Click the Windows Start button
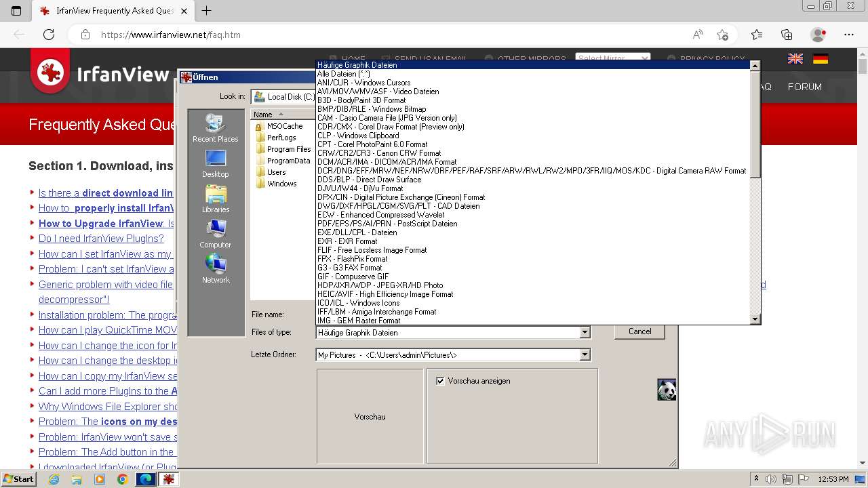Screen dimensions: 868x488 19,479
